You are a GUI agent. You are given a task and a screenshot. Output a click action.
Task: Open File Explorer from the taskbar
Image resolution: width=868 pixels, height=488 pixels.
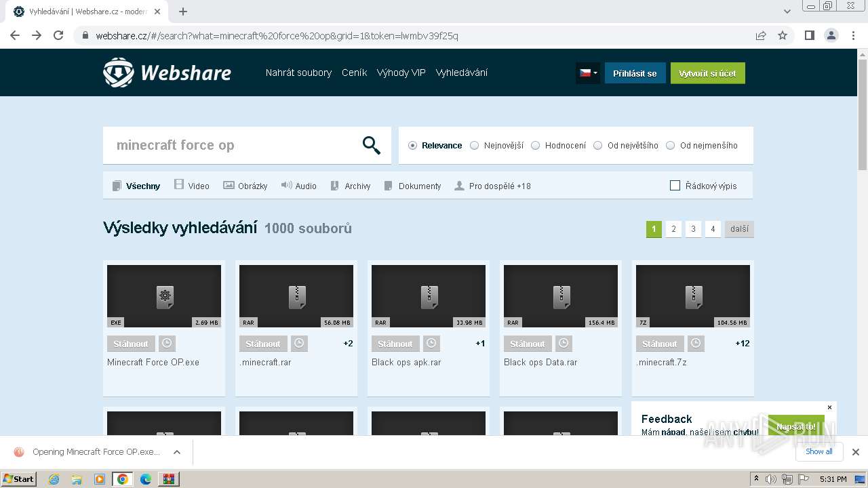click(x=77, y=479)
